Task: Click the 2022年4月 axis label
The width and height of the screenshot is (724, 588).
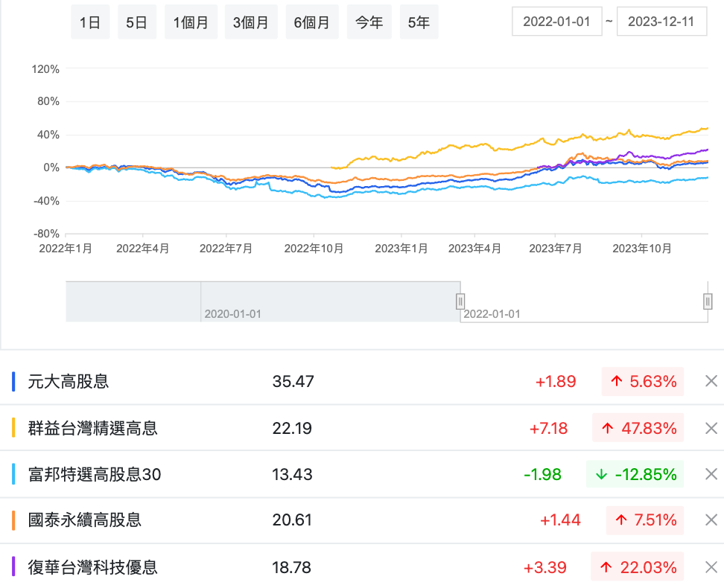Action: click(x=143, y=249)
